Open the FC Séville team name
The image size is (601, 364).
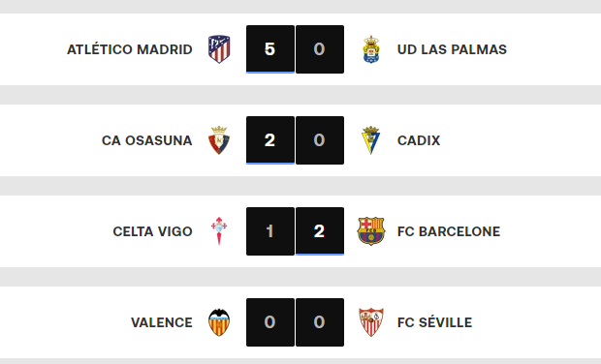(434, 322)
